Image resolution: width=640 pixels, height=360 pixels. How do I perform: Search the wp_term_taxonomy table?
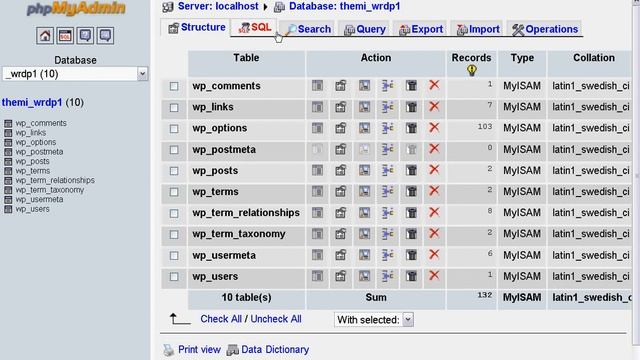(x=364, y=234)
